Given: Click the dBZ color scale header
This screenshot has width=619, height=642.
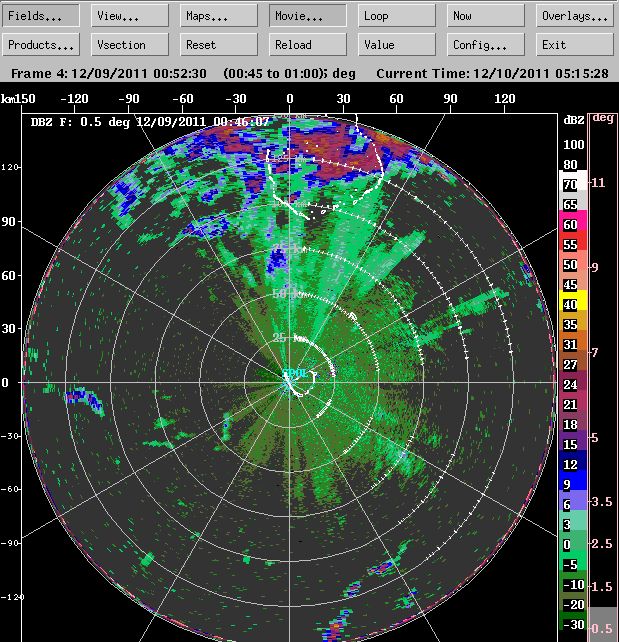Looking at the screenshot, I should (x=574, y=120).
